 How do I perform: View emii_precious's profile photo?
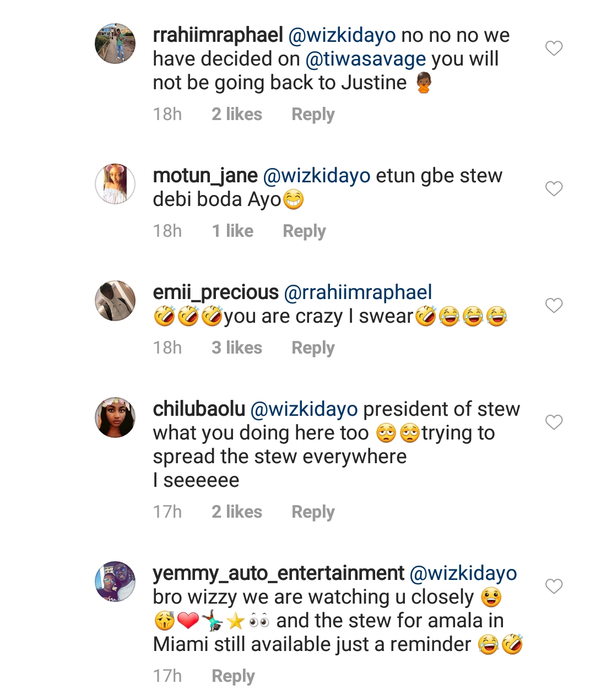115,301
